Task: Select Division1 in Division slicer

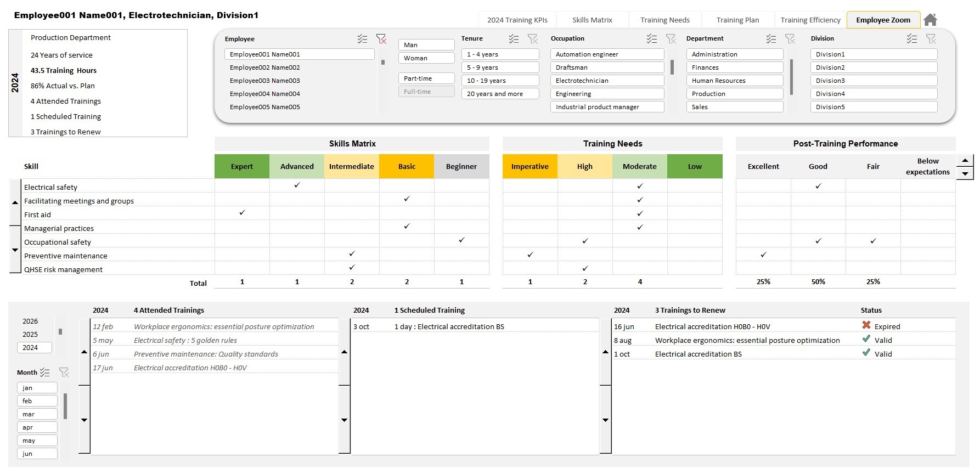Action: tap(874, 54)
